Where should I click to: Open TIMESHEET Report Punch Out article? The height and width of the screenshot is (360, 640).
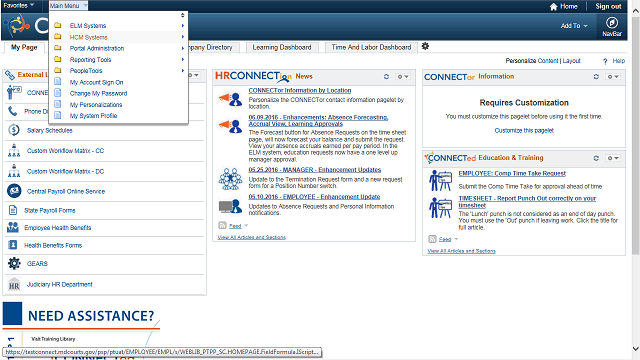tap(527, 202)
